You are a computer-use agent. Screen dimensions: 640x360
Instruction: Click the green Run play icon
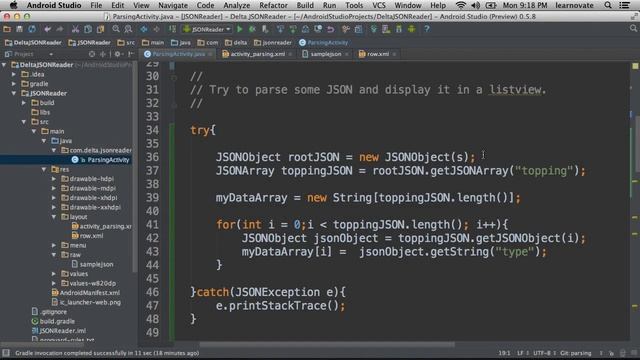click(240, 29)
